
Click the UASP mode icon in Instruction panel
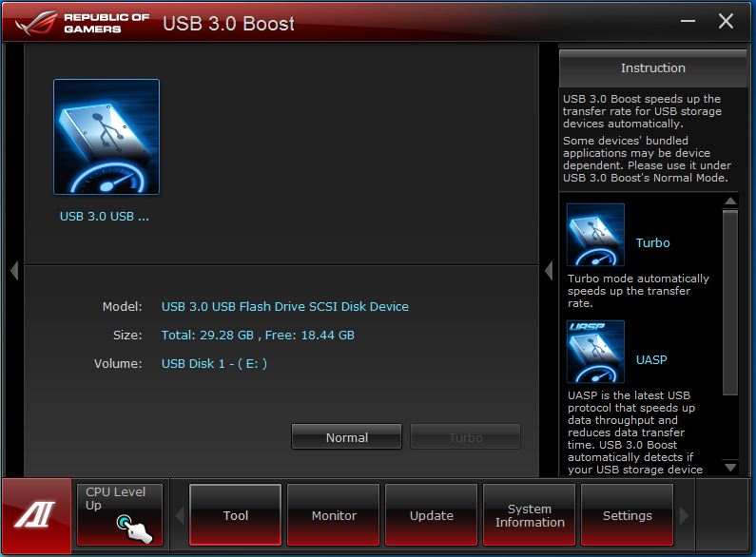point(595,352)
